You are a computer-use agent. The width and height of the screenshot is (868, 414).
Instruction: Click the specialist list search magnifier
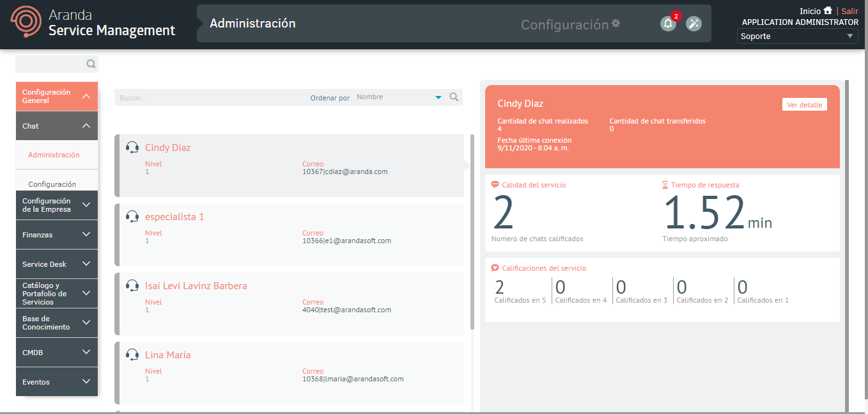click(x=454, y=97)
